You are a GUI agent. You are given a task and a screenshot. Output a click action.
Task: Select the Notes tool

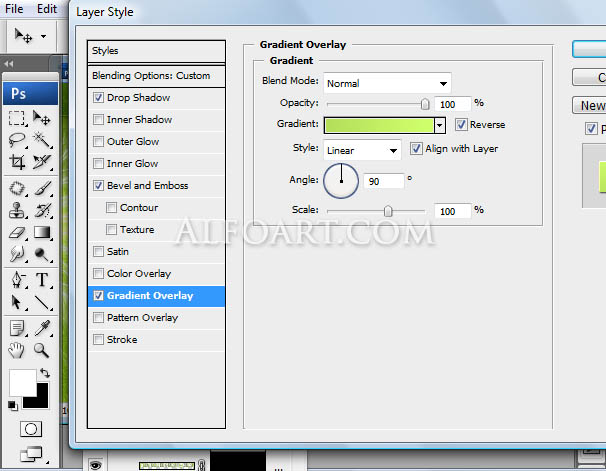[x=17, y=328]
